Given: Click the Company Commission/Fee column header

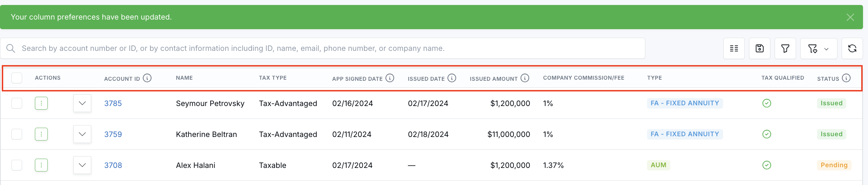Looking at the screenshot, I should (583, 78).
